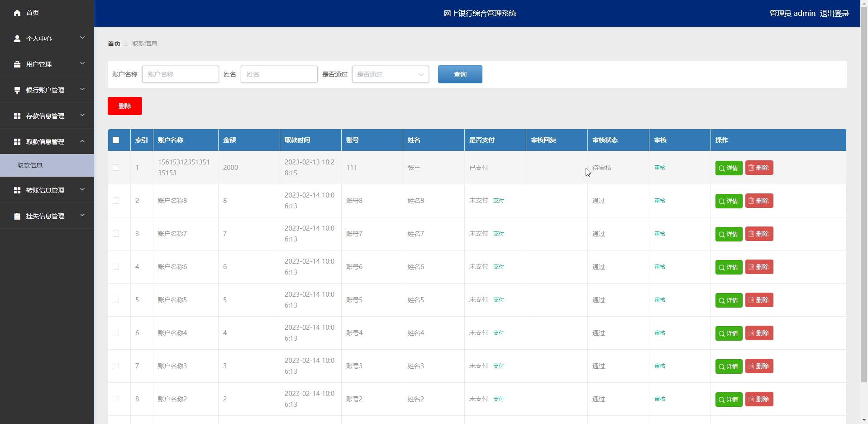The width and height of the screenshot is (868, 424).
Task: Delete the 账户名称7 row
Action: pos(759,234)
